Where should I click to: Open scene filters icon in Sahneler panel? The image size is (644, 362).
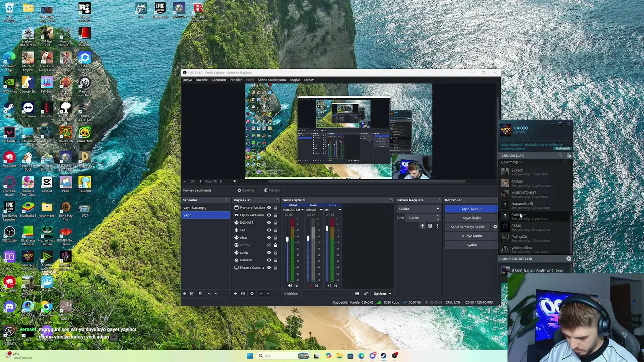[200, 293]
